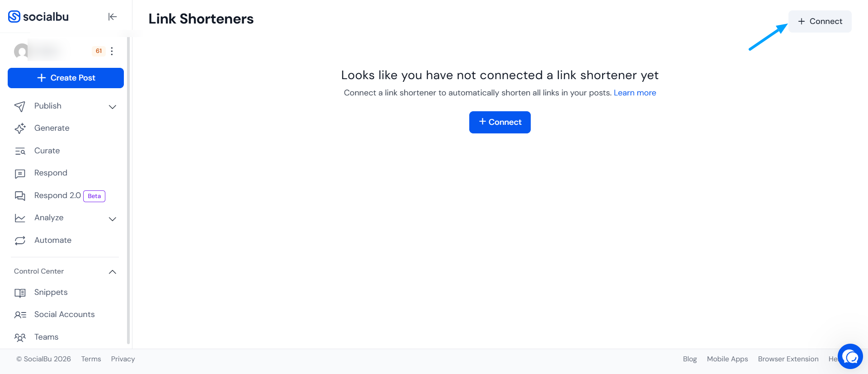Click the Teams people icon
The image size is (868, 374).
(20, 337)
